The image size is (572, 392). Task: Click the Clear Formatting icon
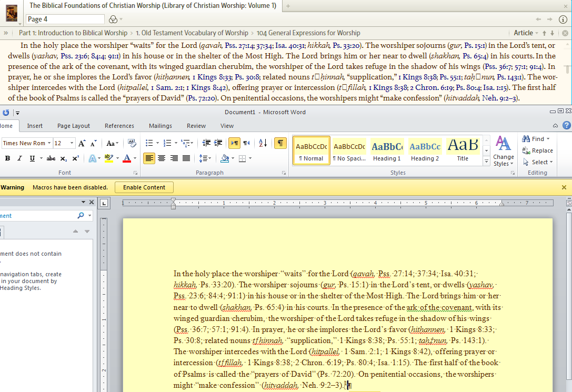[132, 143]
